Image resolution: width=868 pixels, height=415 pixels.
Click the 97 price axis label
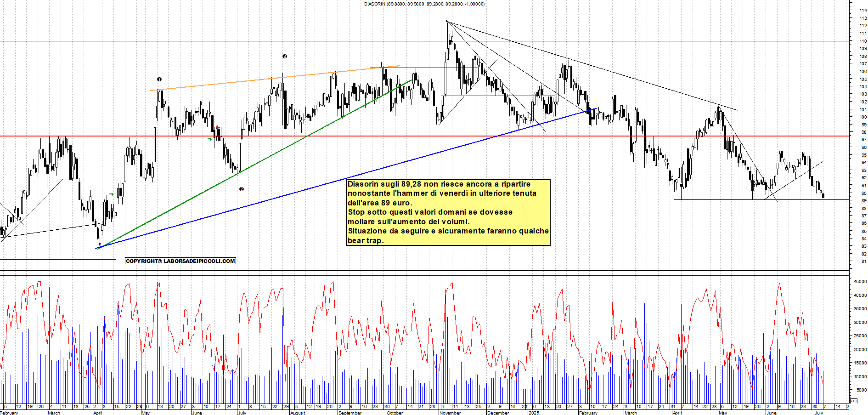click(x=864, y=140)
